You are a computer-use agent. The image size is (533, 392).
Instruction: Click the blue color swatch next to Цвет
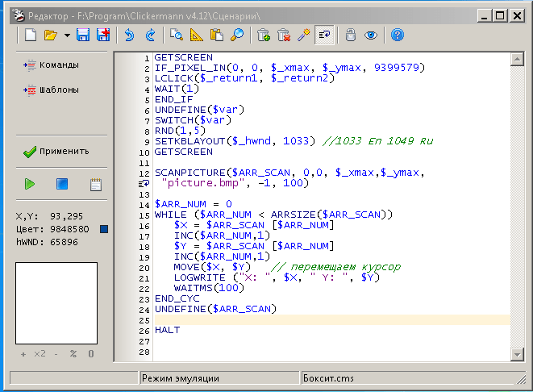tap(104, 229)
